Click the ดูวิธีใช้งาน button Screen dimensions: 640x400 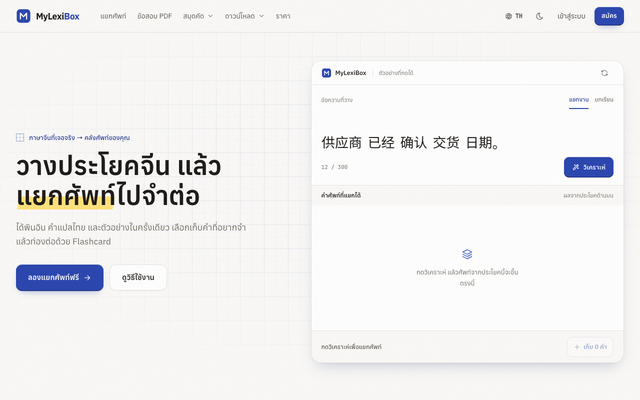[x=138, y=278]
